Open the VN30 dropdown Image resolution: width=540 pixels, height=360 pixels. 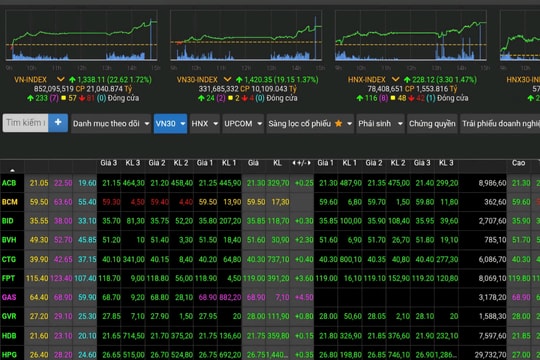click(170, 123)
